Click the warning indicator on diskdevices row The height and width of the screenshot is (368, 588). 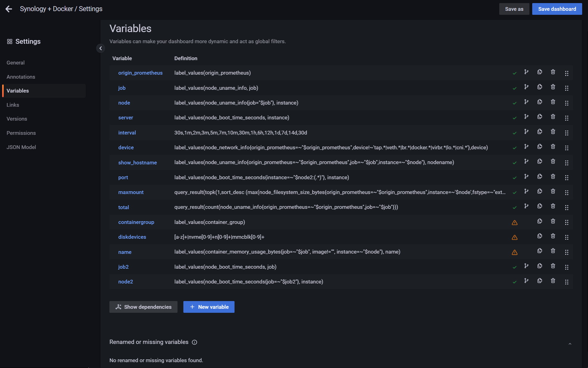[x=514, y=237]
